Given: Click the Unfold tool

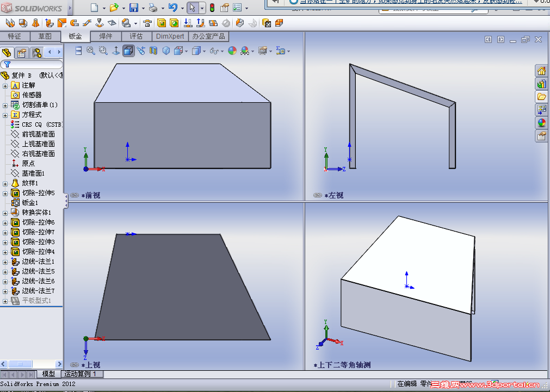Looking at the screenshot, I should click(188, 23).
